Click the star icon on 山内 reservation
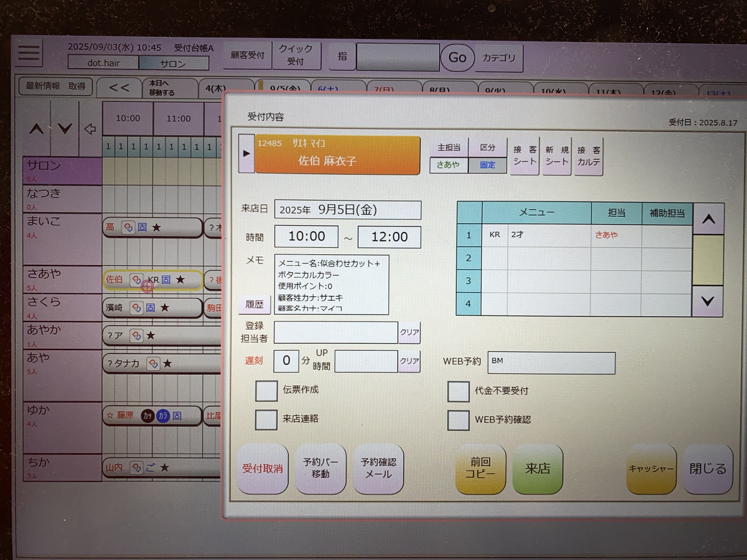 coord(165,467)
